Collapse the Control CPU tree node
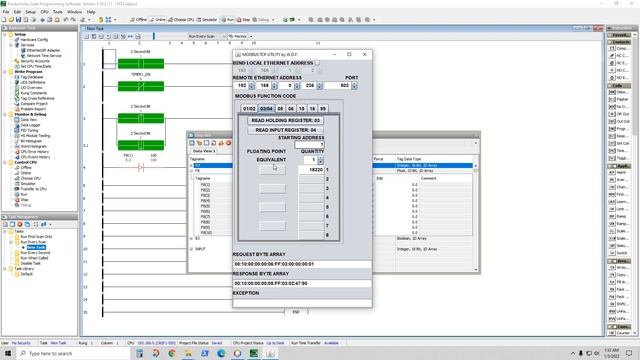The height and width of the screenshot is (360, 640). [5, 162]
